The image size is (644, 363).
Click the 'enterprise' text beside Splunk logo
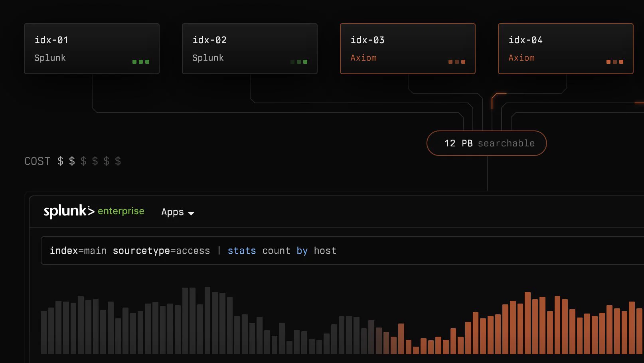click(x=121, y=211)
